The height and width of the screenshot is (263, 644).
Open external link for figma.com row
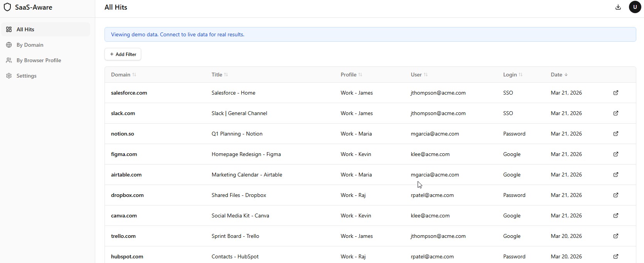click(x=616, y=154)
